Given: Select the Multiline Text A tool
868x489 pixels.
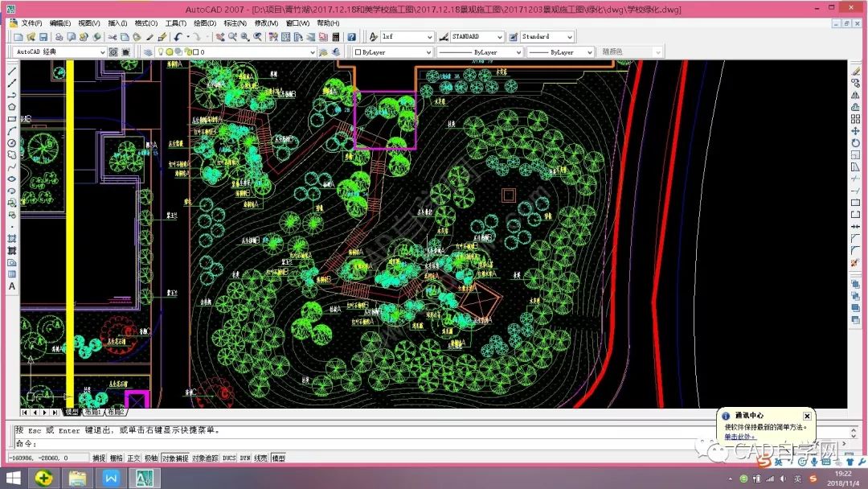Looking at the screenshot, I should coord(11,286).
